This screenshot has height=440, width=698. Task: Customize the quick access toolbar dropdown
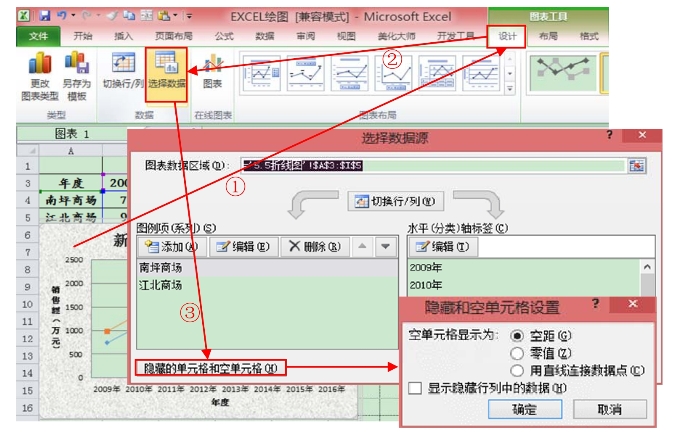tap(189, 16)
